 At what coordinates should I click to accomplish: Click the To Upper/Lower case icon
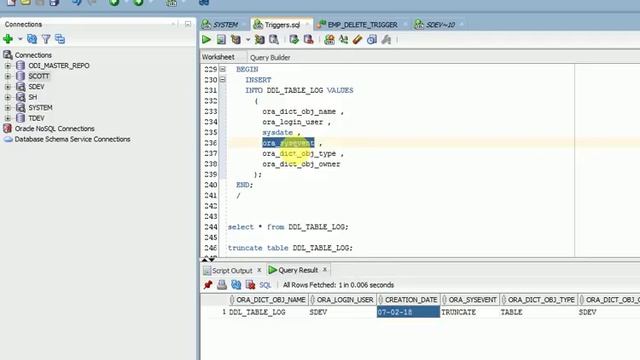(344, 40)
